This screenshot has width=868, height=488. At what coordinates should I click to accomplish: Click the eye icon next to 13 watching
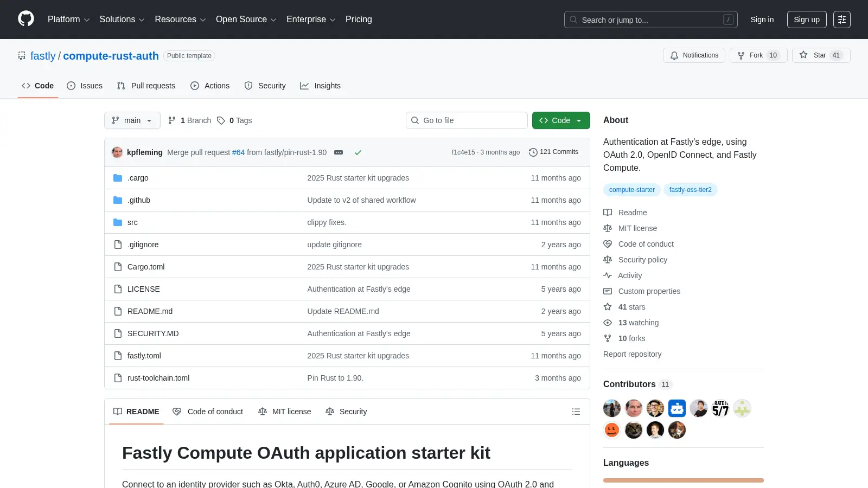click(x=608, y=323)
